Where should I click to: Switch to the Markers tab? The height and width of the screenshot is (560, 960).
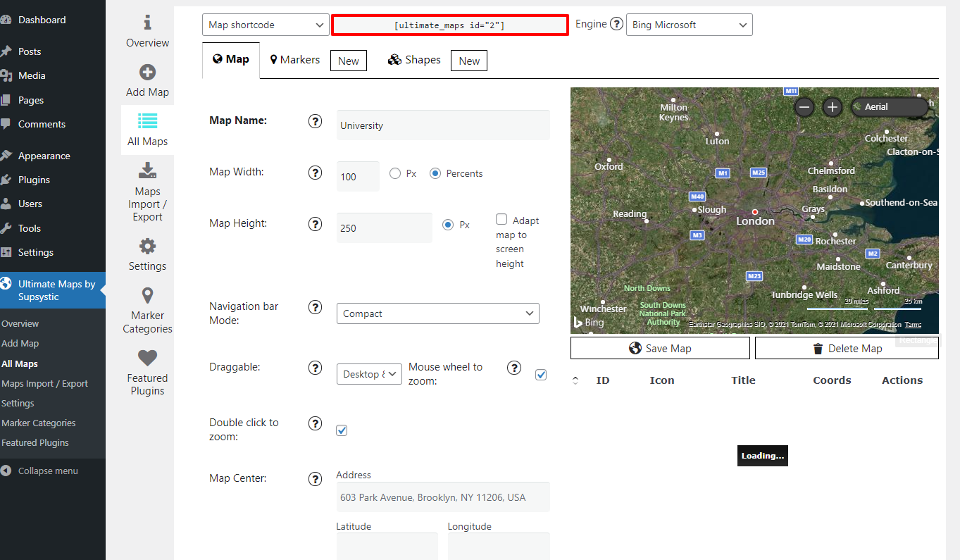pos(295,60)
